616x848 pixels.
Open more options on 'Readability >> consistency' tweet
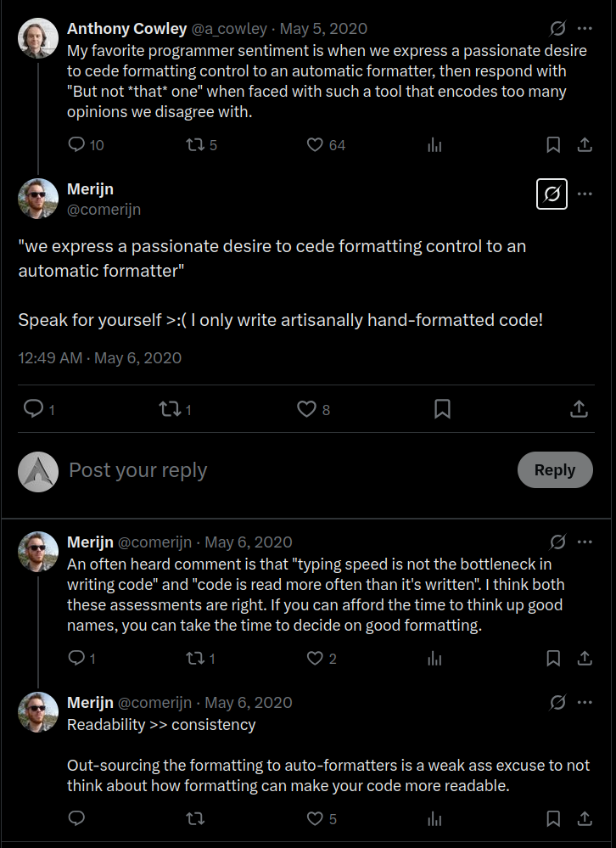[585, 703]
